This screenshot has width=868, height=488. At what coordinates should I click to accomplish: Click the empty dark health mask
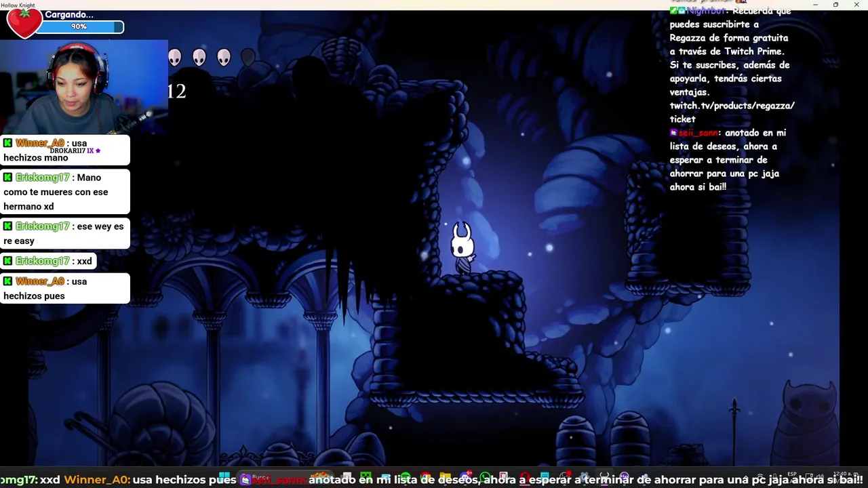click(x=248, y=58)
